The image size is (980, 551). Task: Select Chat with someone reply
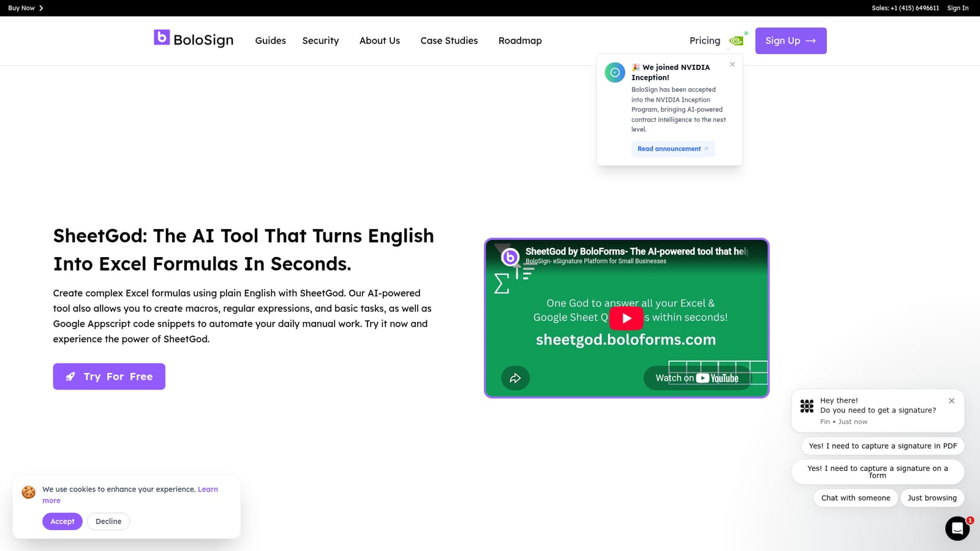click(x=856, y=498)
